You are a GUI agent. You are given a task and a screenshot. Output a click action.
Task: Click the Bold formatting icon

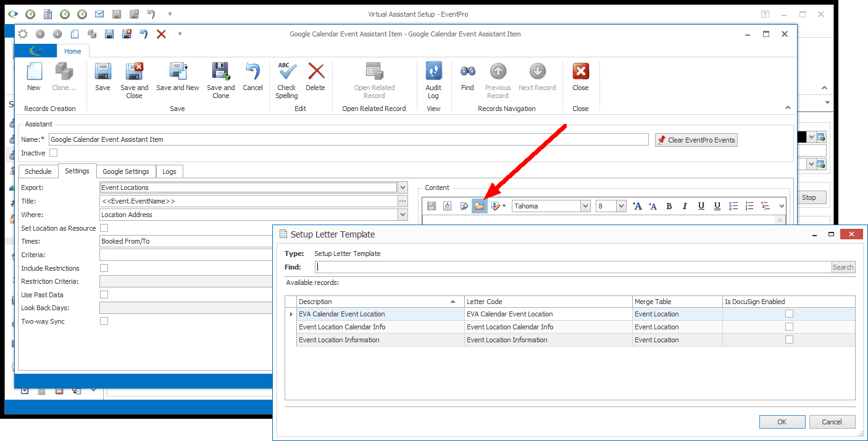(669, 206)
